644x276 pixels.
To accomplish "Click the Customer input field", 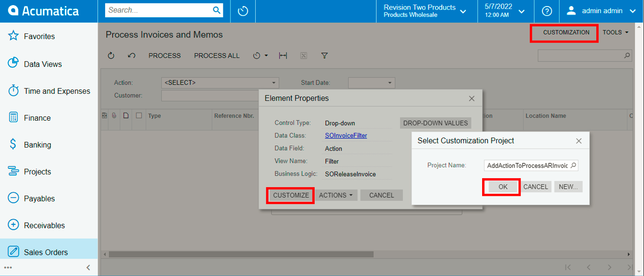I will pos(210,95).
